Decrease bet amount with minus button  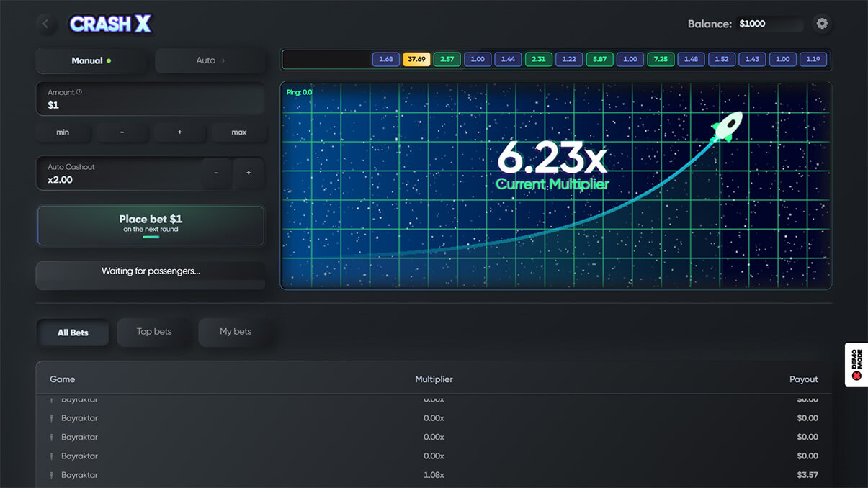coord(122,132)
